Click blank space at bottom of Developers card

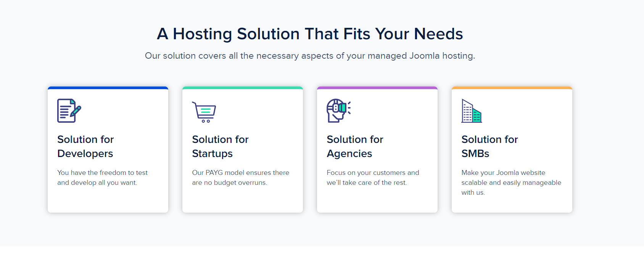[x=108, y=201]
